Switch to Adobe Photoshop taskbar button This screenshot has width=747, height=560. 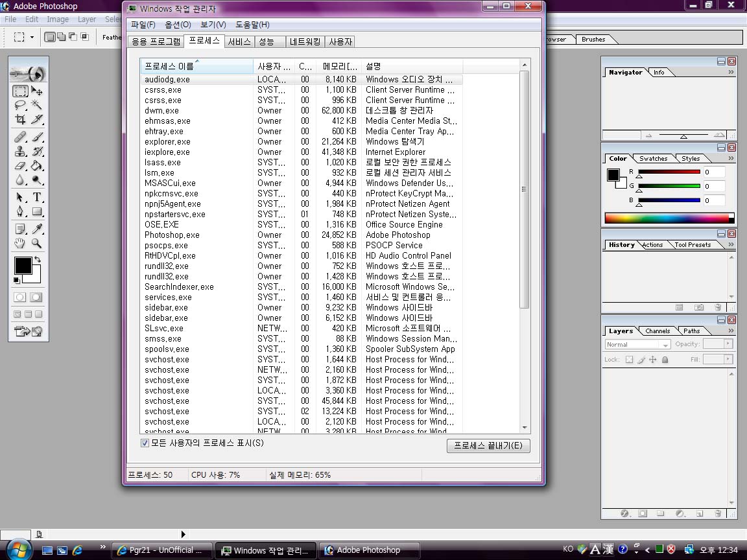pos(369,550)
